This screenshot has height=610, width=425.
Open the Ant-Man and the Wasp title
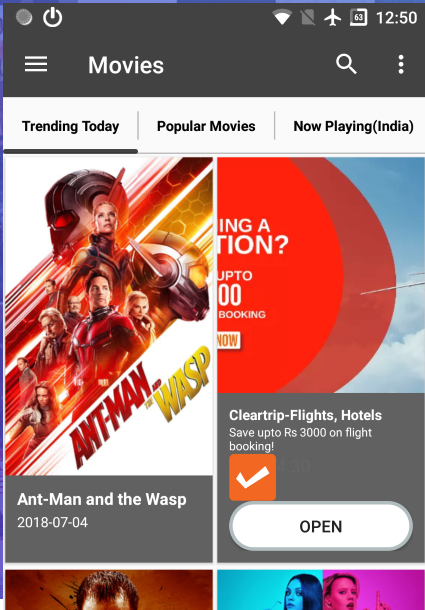[102, 500]
